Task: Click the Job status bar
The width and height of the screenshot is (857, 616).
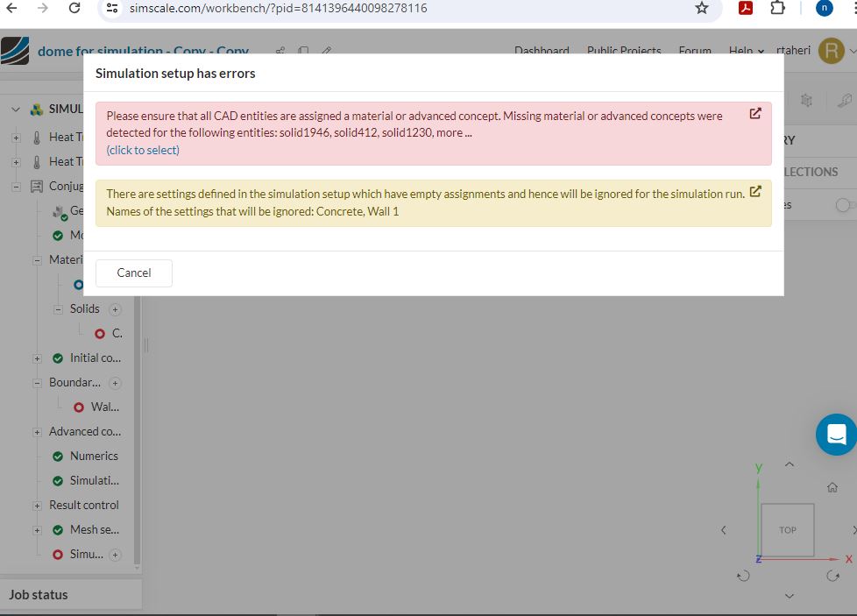Action: [39, 594]
